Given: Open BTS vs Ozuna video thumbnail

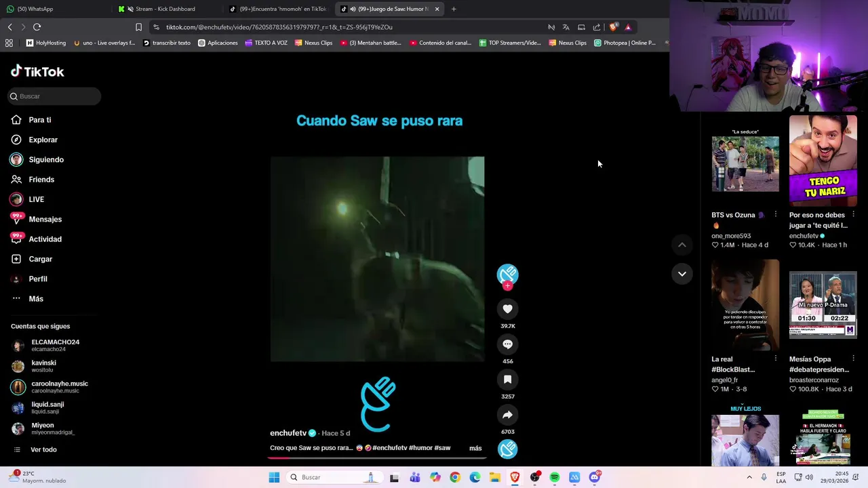Looking at the screenshot, I should click(x=745, y=161).
